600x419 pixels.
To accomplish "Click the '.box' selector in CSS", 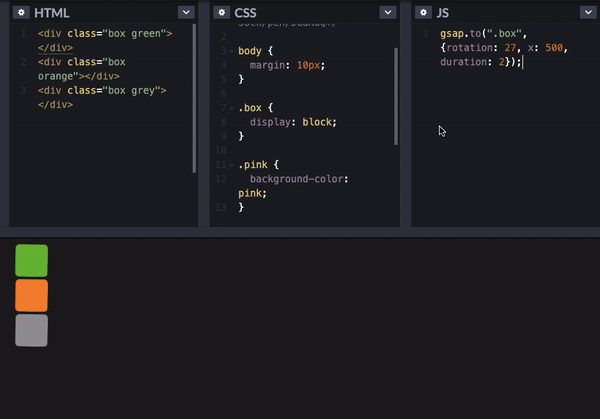I will pos(250,108).
